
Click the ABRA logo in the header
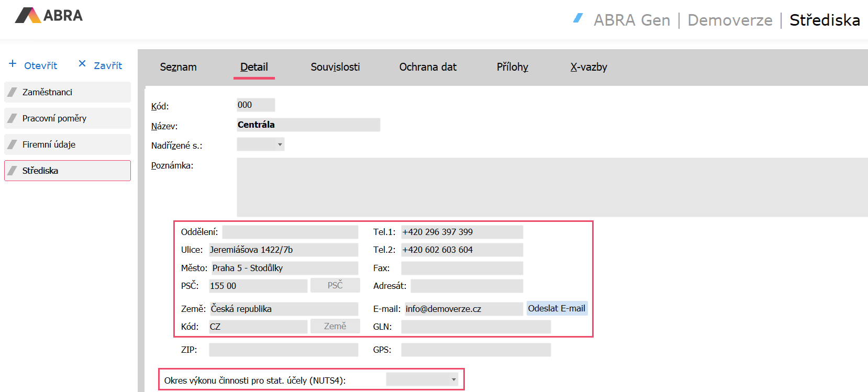coord(49,16)
